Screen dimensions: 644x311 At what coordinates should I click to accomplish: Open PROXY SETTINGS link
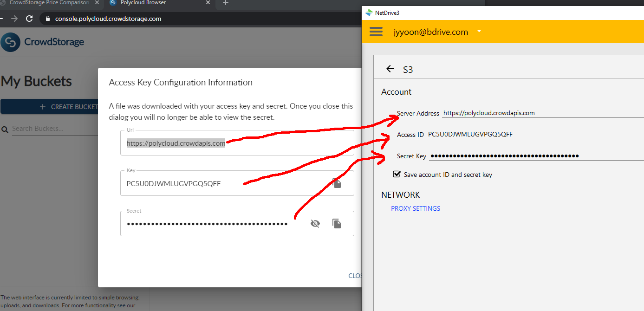(x=416, y=208)
